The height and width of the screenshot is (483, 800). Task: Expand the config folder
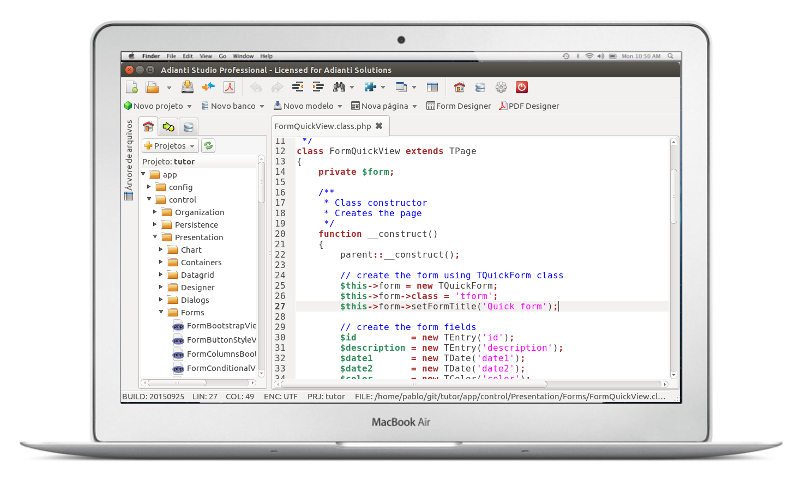[x=149, y=187]
